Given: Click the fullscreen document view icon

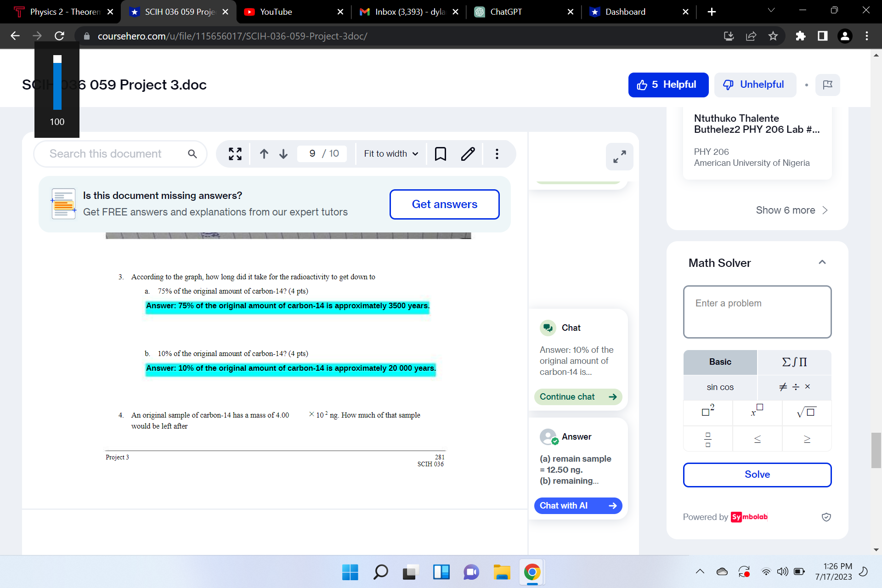Looking at the screenshot, I should point(235,154).
